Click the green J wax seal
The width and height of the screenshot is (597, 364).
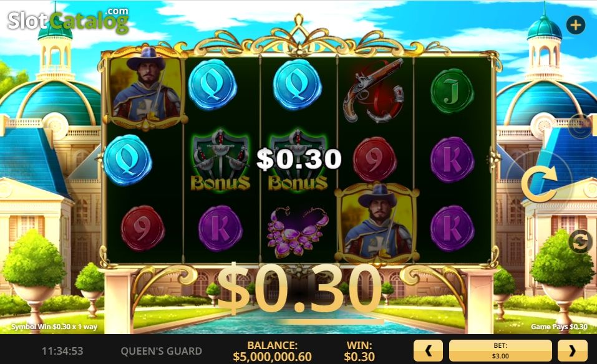pyautogui.click(x=452, y=91)
